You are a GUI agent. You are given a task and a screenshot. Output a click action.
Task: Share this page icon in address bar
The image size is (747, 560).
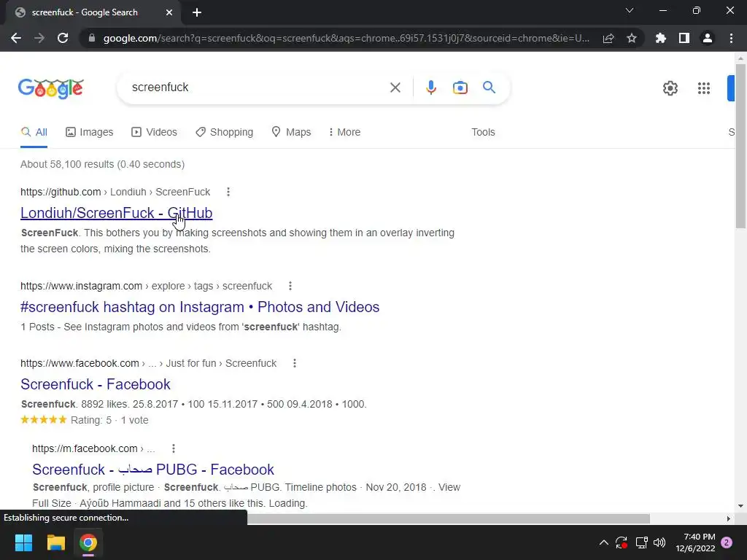(608, 38)
